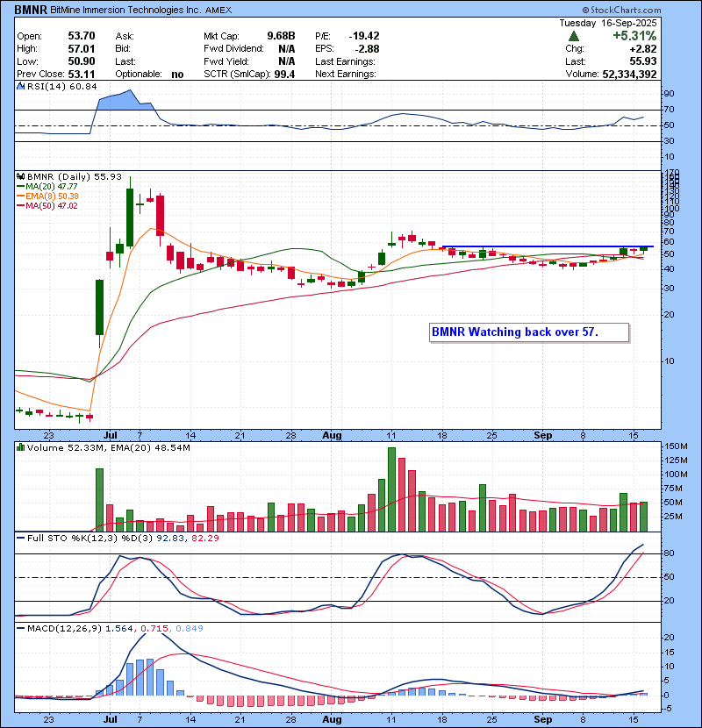Screen dimensions: 702x728
Task: Click the SCTR (SmlCap) value 99.4
Action: pyautogui.click(x=284, y=75)
